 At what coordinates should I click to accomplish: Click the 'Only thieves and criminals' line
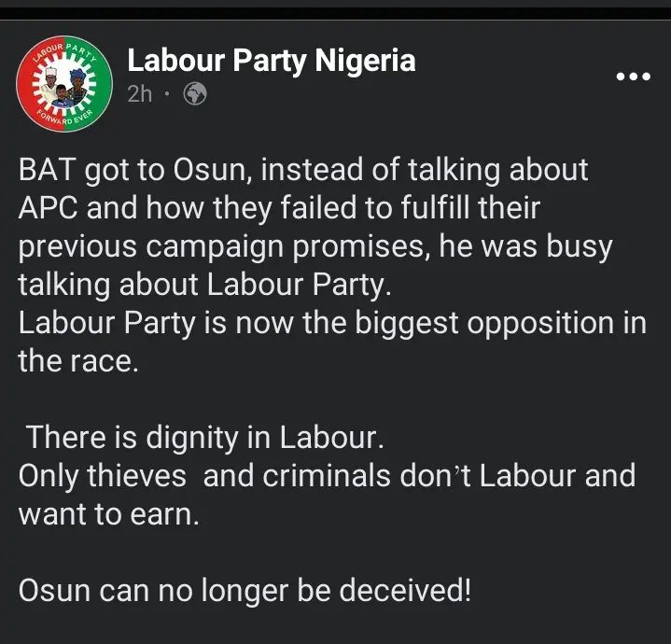tap(327, 476)
